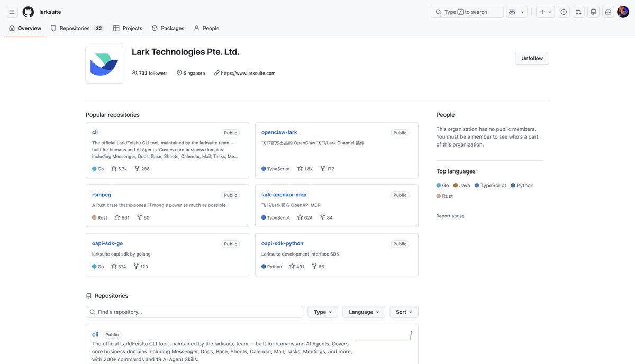Expand the Copilot dropdown arrow
Screen dimensions: 635x364
522,12
